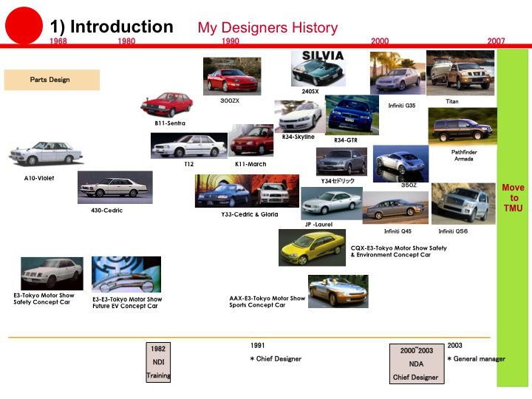Click the 300ZX caption
Screen dimensions: 532x399
pyautogui.click(x=230, y=100)
